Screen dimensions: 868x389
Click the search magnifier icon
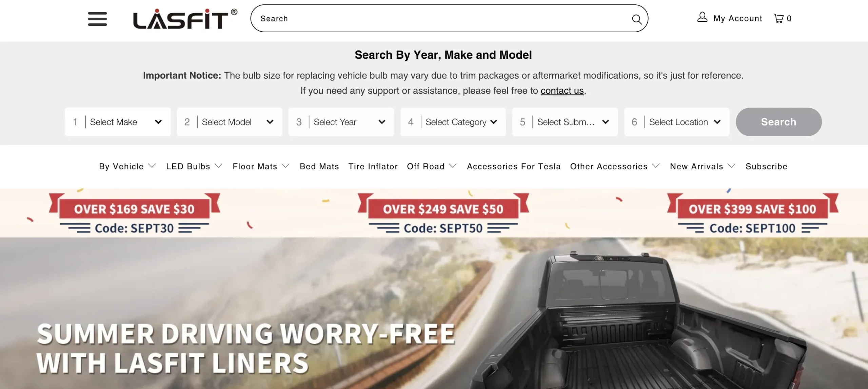click(637, 19)
